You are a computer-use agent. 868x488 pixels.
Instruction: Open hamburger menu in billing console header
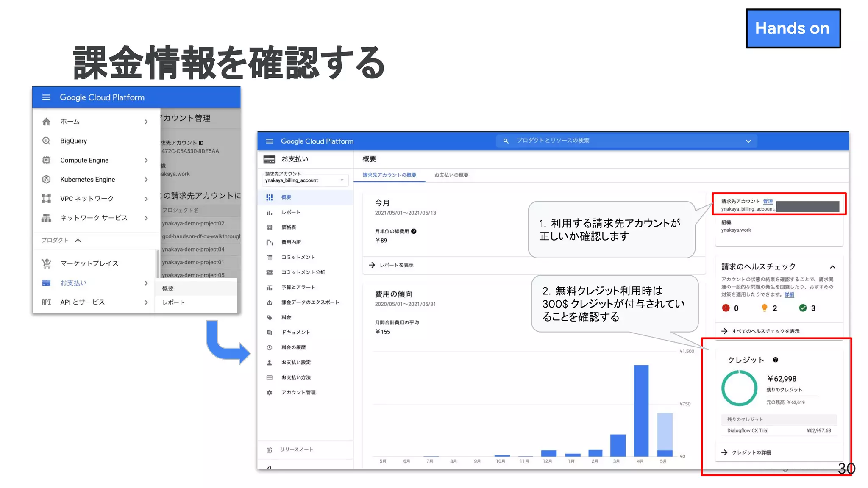coord(269,141)
